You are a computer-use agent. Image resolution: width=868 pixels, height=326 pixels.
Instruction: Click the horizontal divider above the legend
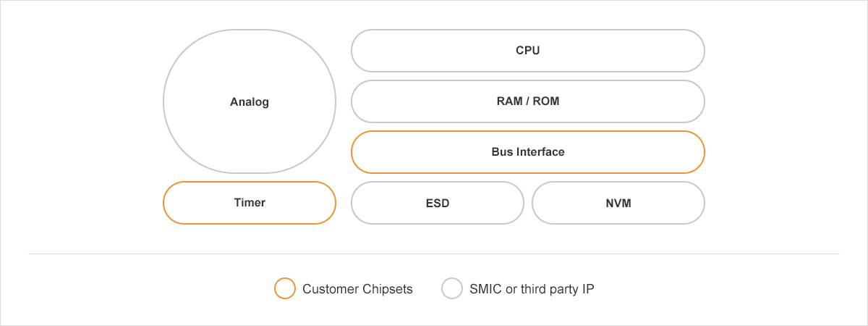point(434,254)
